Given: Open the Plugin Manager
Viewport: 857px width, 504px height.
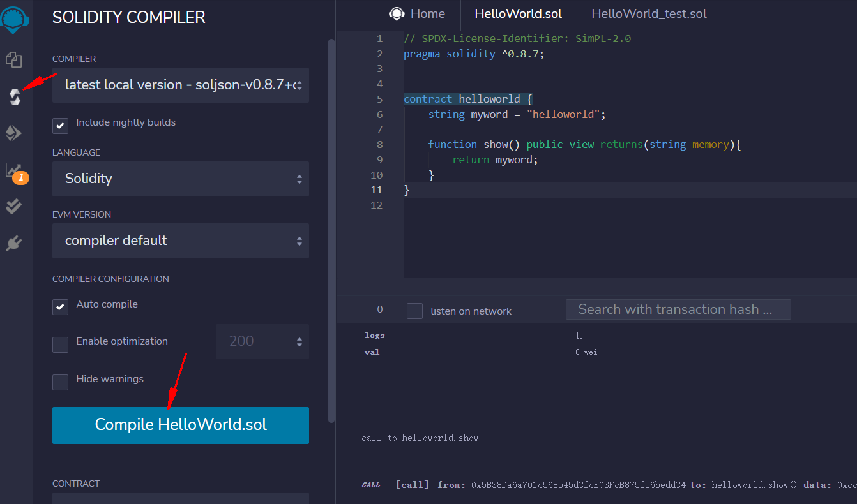Looking at the screenshot, I should [13, 242].
